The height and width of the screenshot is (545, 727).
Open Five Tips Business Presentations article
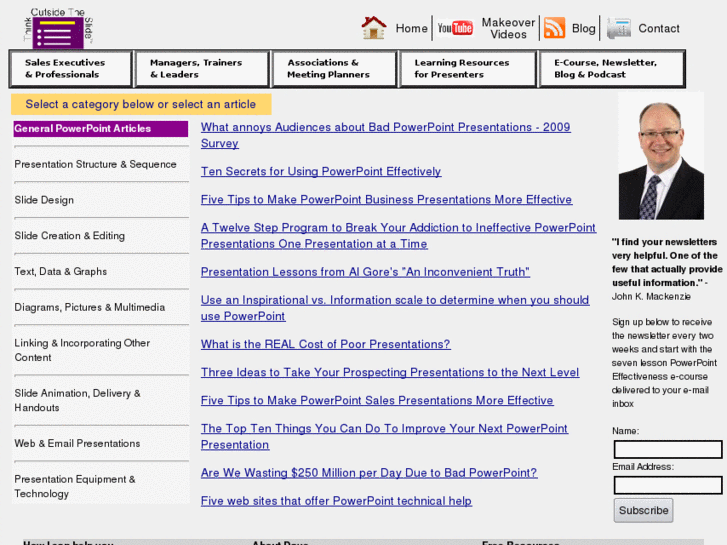tap(386, 199)
